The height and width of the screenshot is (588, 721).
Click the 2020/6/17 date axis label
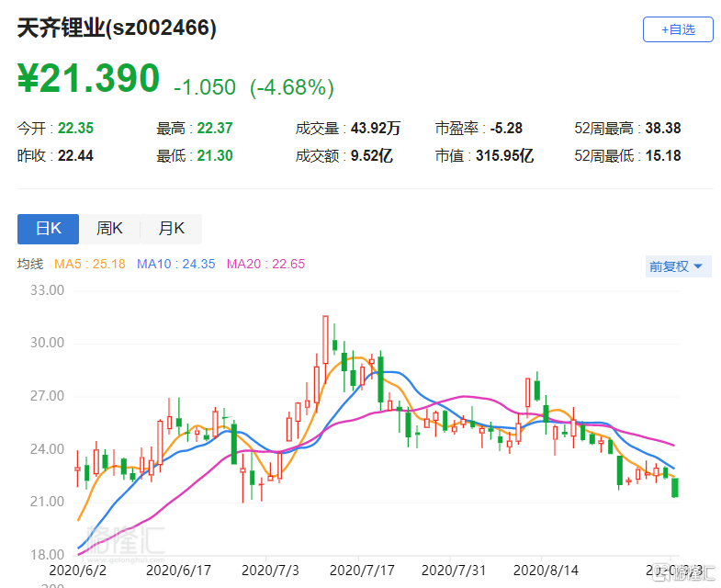coord(178,571)
